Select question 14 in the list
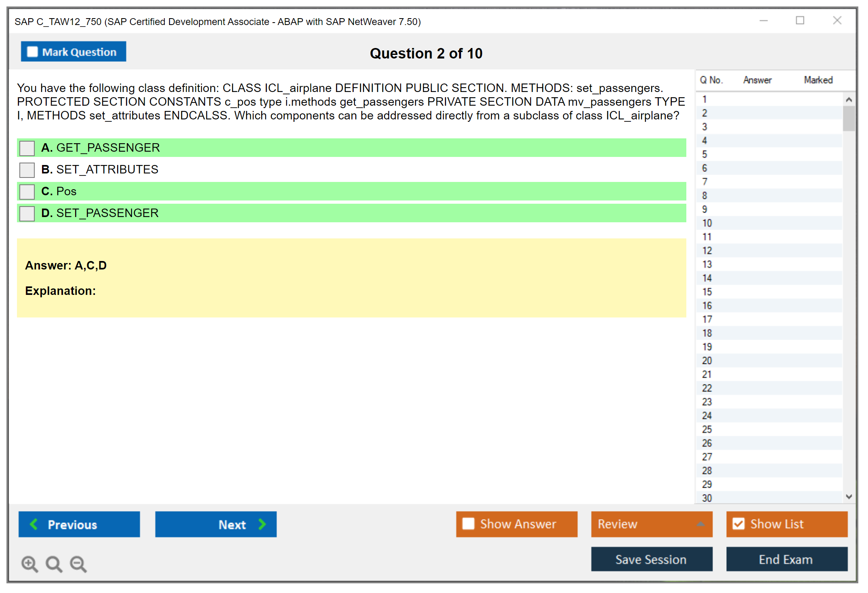 [x=707, y=278]
